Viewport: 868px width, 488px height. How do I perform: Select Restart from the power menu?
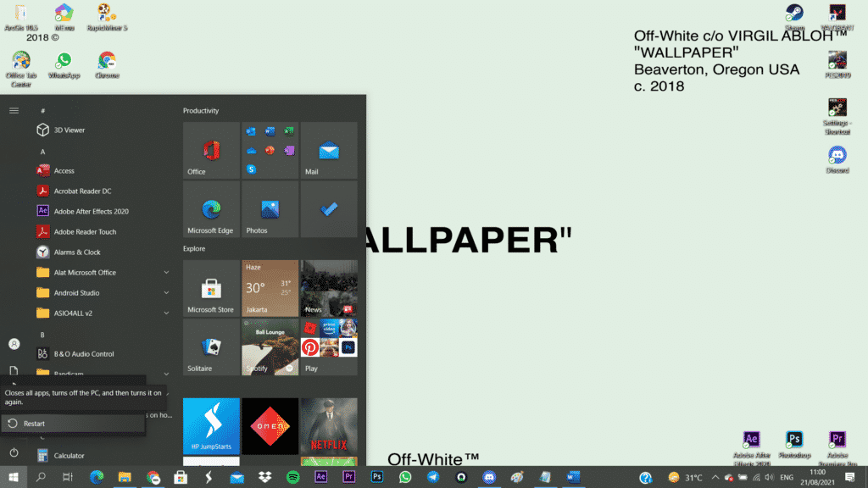[73, 424]
